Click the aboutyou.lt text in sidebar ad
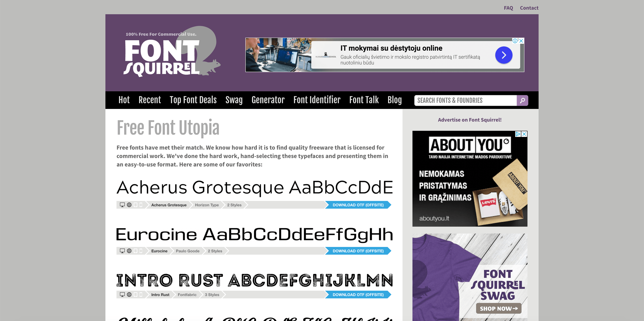644x321 pixels. coord(434,218)
